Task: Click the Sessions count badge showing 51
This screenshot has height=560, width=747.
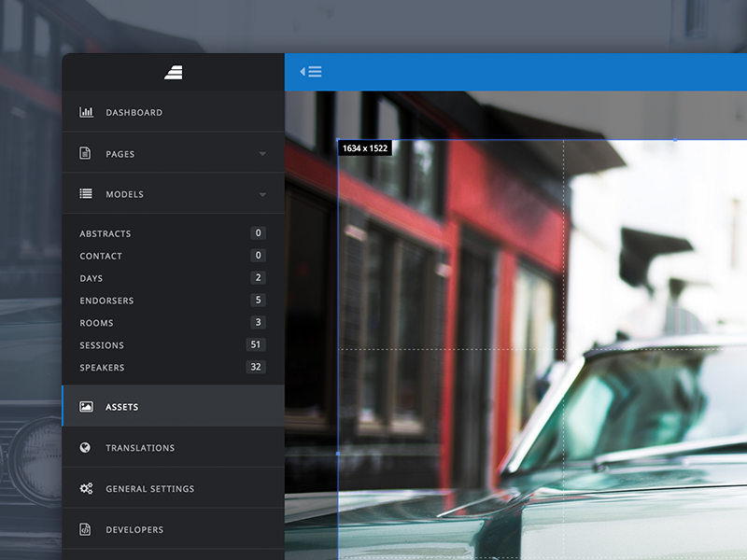Action: click(256, 345)
